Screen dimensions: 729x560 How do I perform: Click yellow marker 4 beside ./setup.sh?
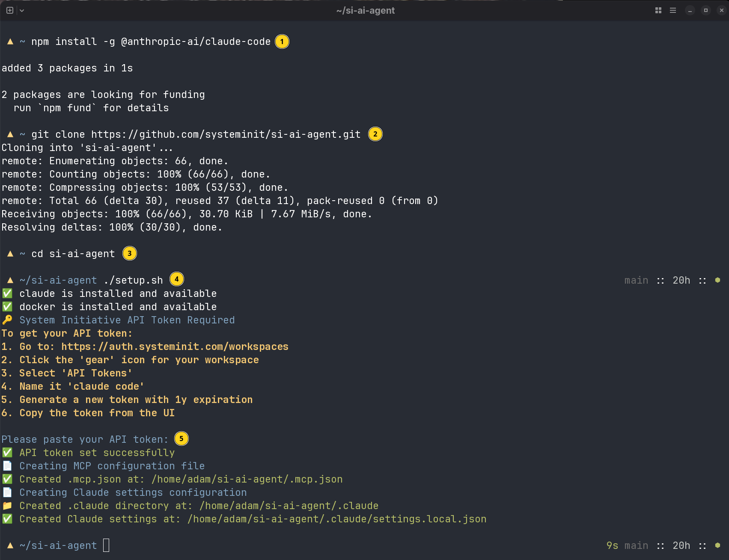point(177,279)
